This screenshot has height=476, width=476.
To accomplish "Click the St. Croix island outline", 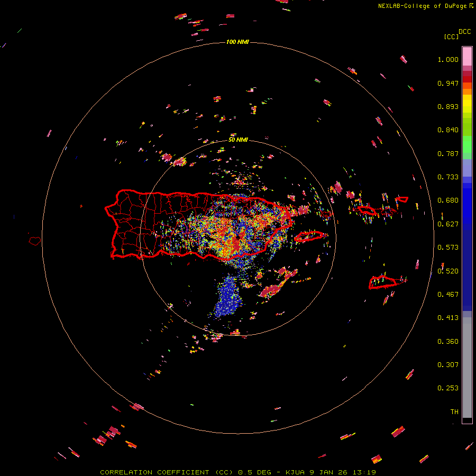I will point(382,282).
